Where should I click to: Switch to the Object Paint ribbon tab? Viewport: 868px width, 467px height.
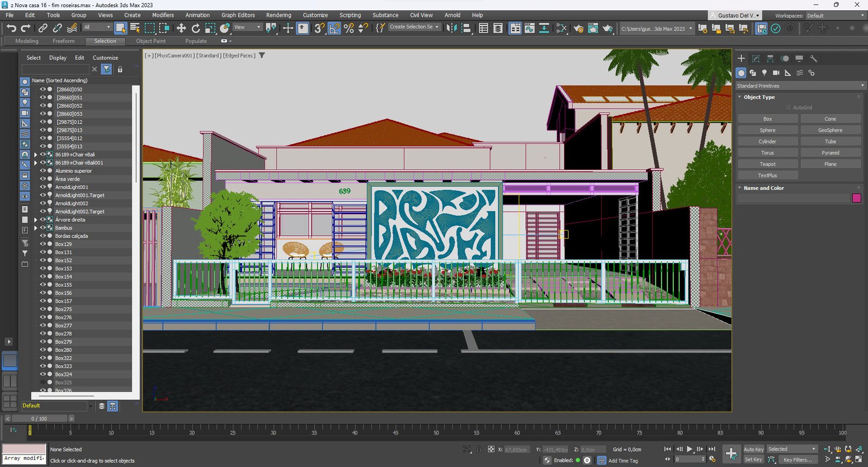point(151,41)
